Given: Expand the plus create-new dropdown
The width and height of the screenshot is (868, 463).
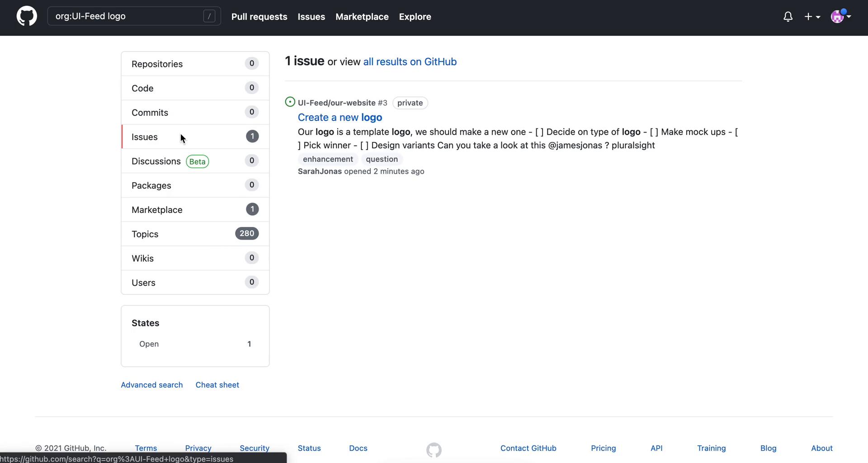Looking at the screenshot, I should 812,17.
